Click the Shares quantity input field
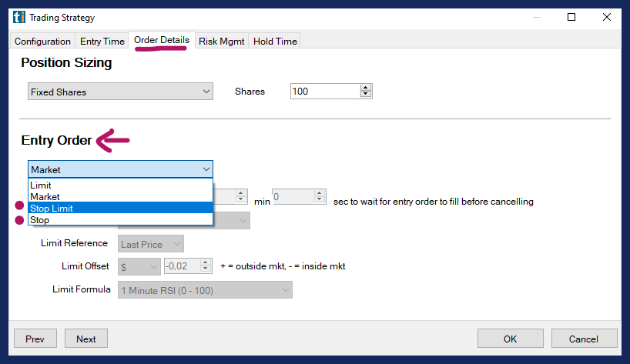 click(324, 92)
